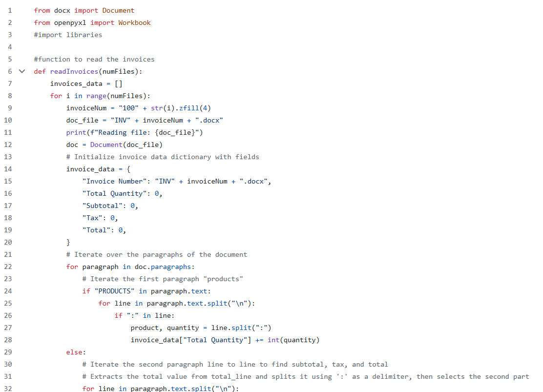The width and height of the screenshot is (543, 392).
Task: Click 'invoice_data = {' line
Action: (x=98, y=169)
